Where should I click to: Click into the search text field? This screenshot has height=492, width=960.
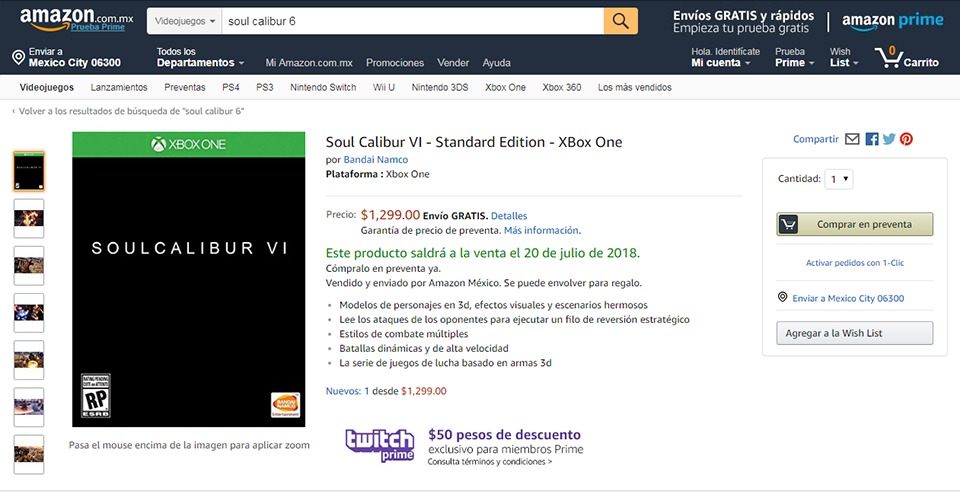coord(413,21)
